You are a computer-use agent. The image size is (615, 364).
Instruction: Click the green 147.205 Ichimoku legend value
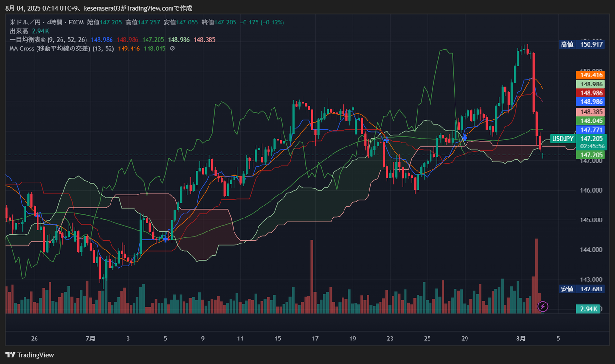[x=153, y=39]
